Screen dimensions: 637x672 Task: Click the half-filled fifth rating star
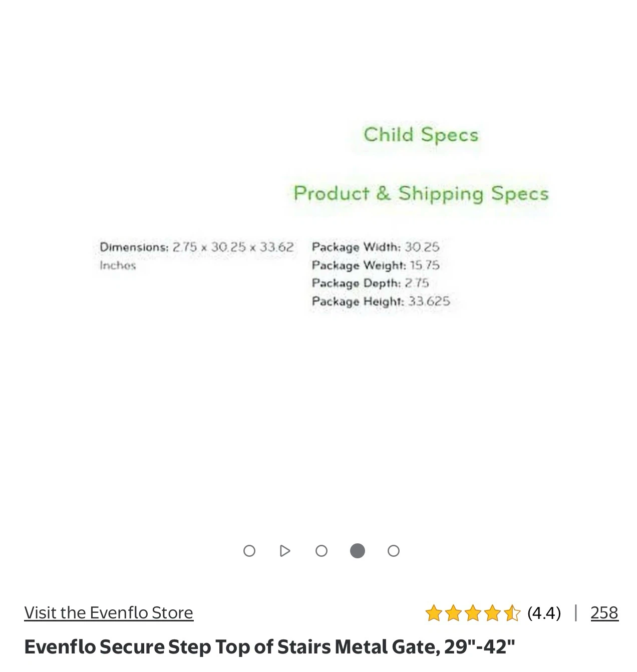click(x=512, y=613)
